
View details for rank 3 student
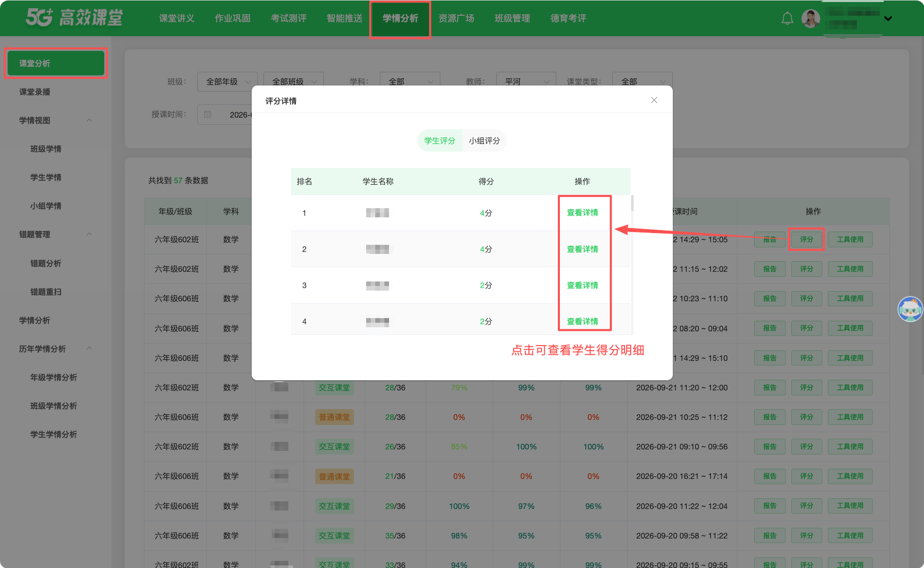pyautogui.click(x=582, y=285)
